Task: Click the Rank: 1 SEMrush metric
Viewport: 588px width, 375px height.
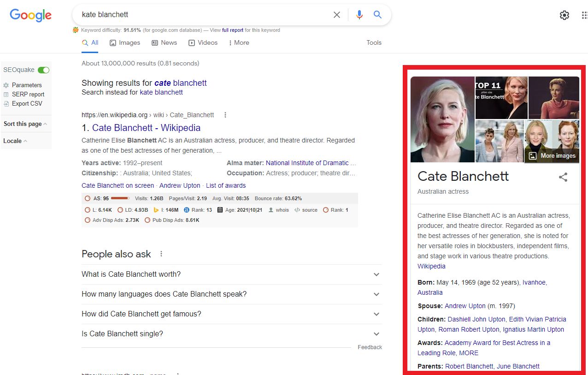Action: point(335,210)
